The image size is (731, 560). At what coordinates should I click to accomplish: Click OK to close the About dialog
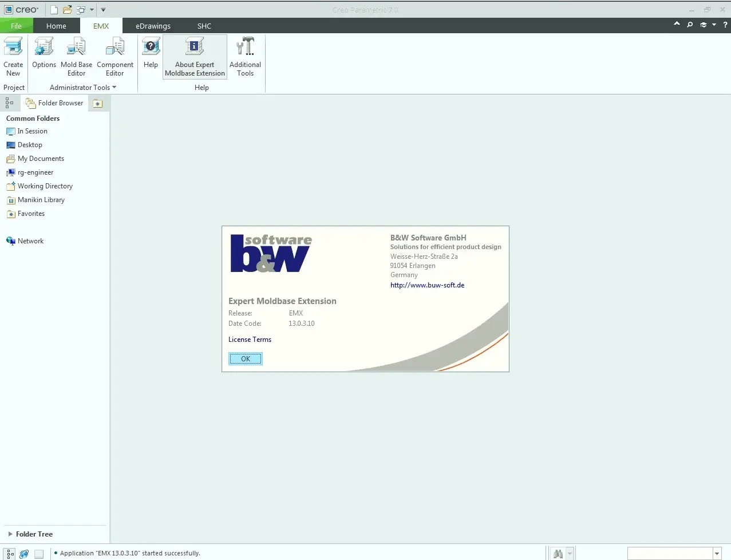click(x=246, y=359)
